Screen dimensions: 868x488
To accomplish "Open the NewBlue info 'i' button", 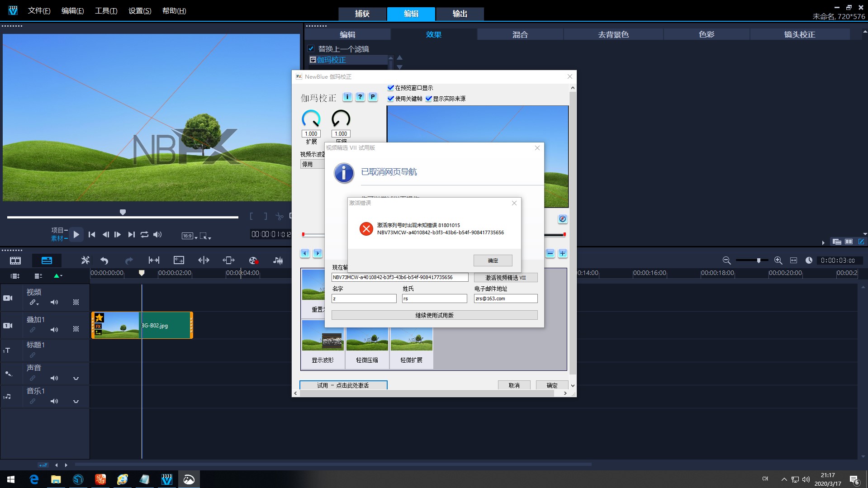I will click(x=347, y=97).
